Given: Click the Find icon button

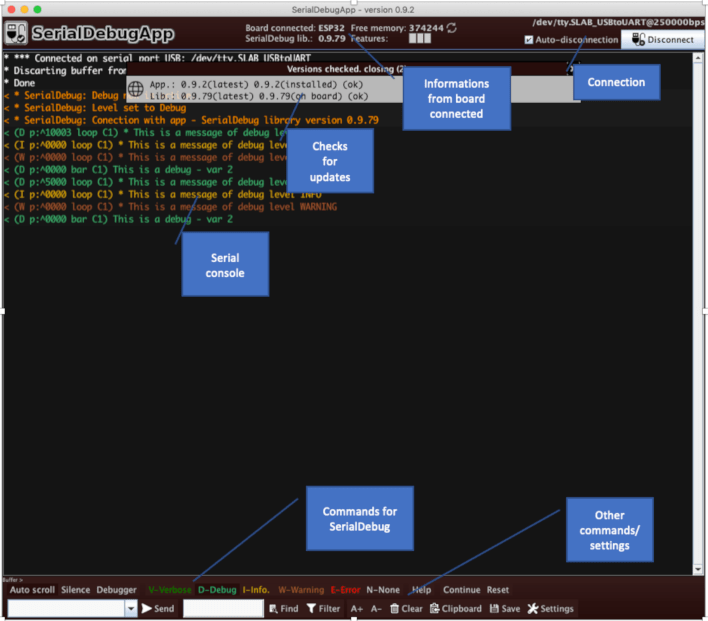Looking at the screenshot, I should 283,608.
